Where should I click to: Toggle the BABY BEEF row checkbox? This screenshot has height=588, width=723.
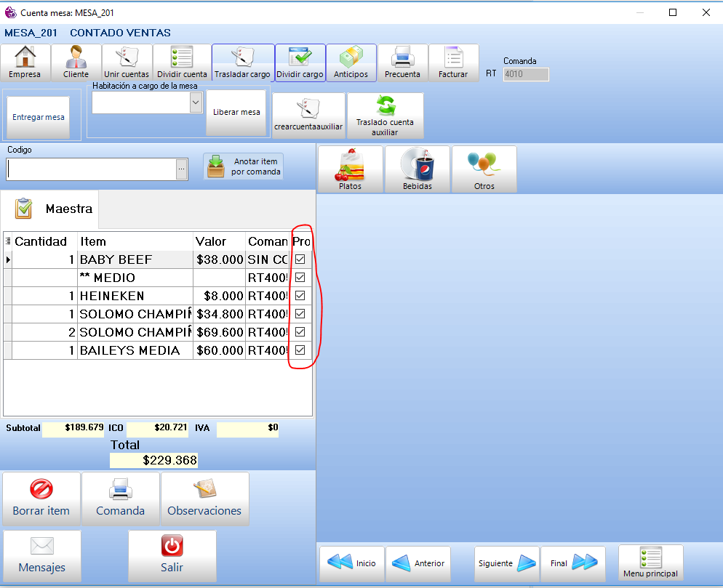click(300, 259)
